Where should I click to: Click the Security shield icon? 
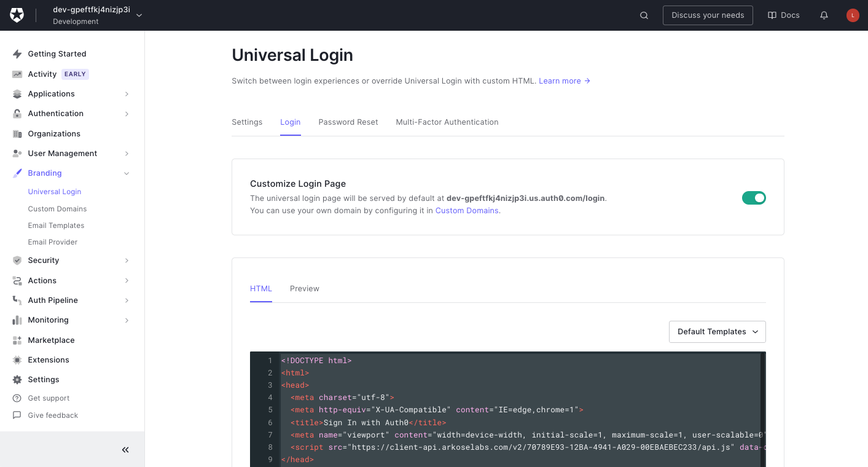click(x=17, y=261)
